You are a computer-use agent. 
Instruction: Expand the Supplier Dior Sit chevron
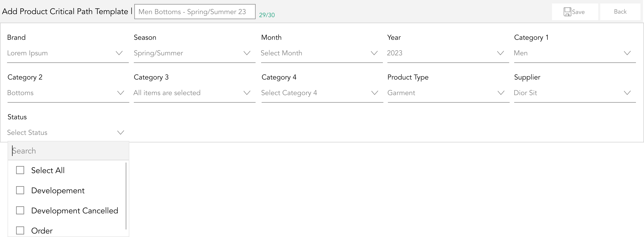[627, 93]
